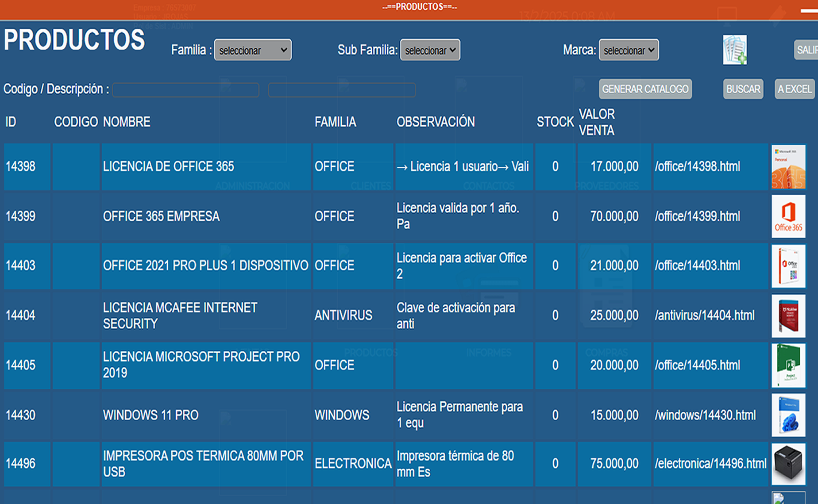Open link /windows/14430.html
This screenshot has height=504, width=818.
[x=706, y=415]
